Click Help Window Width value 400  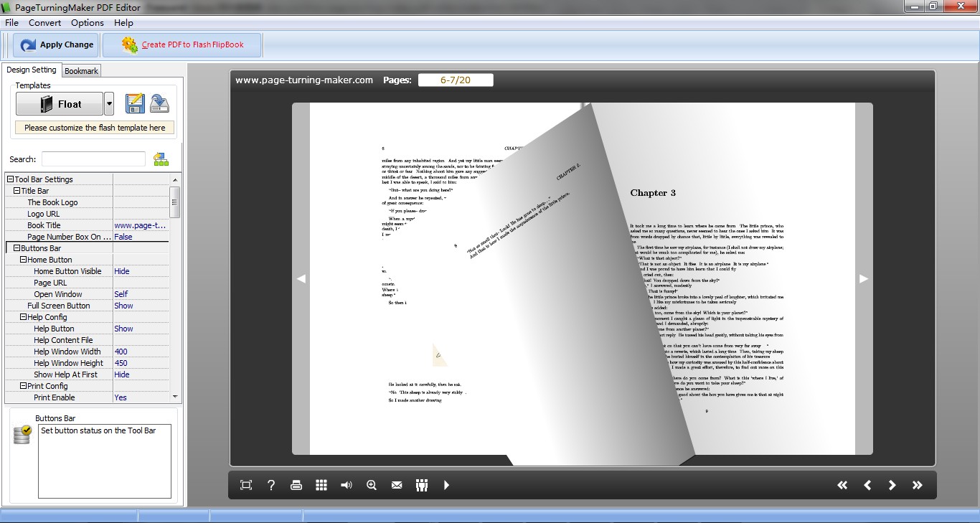[x=141, y=352]
